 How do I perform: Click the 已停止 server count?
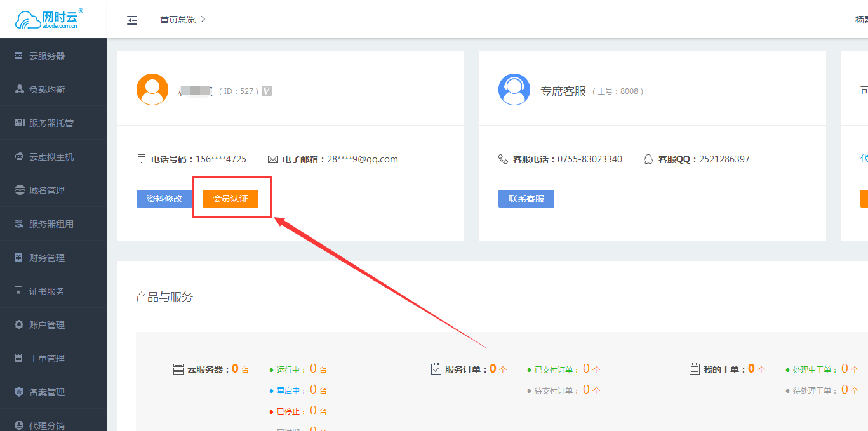[313, 411]
